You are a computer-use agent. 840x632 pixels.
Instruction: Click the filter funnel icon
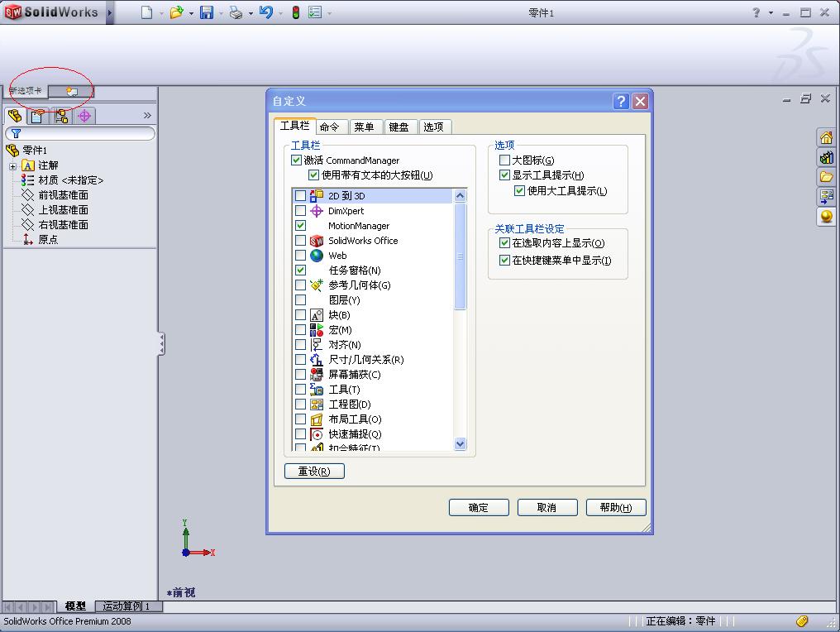(16, 133)
